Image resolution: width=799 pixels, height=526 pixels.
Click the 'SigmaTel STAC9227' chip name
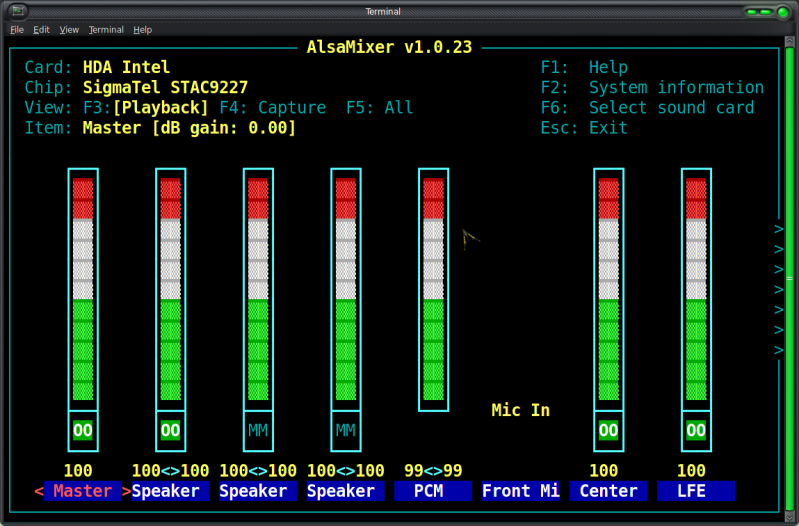tap(166, 88)
